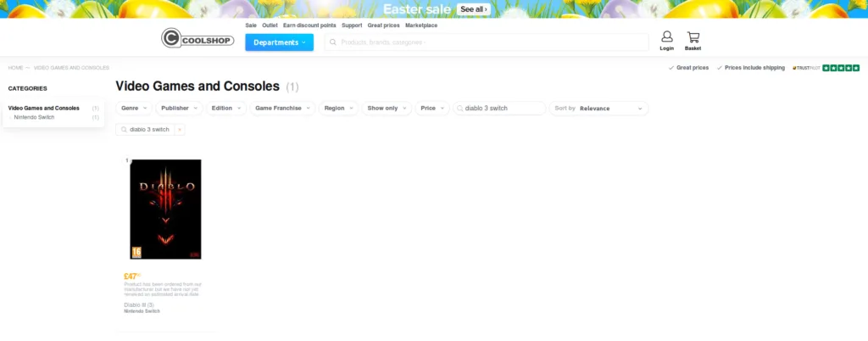Open the Outlet menu link
This screenshot has width=868, height=341.
pyautogui.click(x=270, y=25)
